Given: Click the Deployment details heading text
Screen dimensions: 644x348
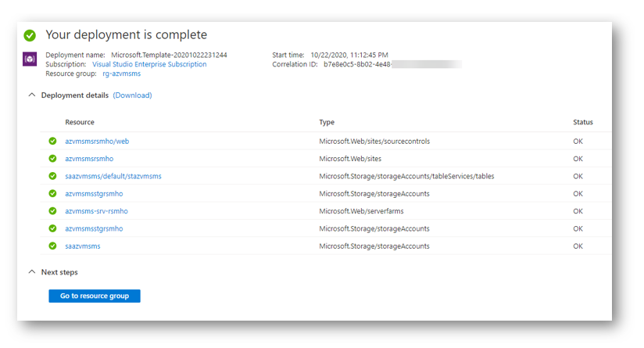Looking at the screenshot, I should point(75,95).
